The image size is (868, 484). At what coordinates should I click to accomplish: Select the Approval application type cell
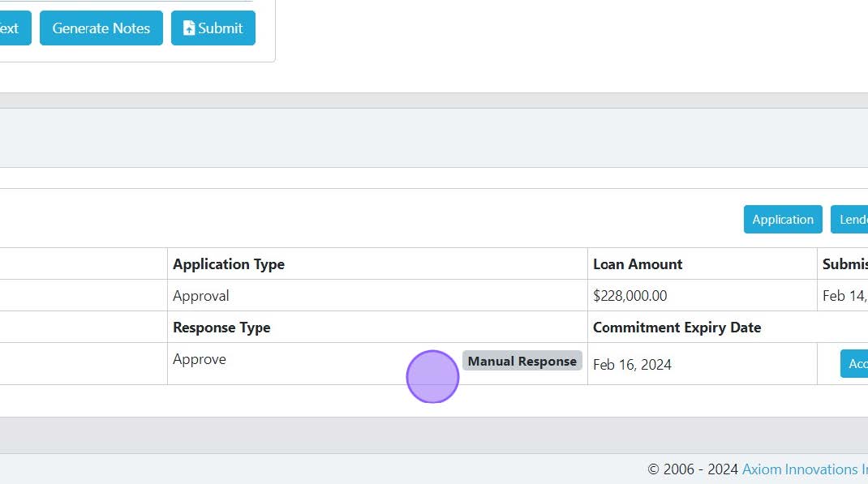coord(201,296)
